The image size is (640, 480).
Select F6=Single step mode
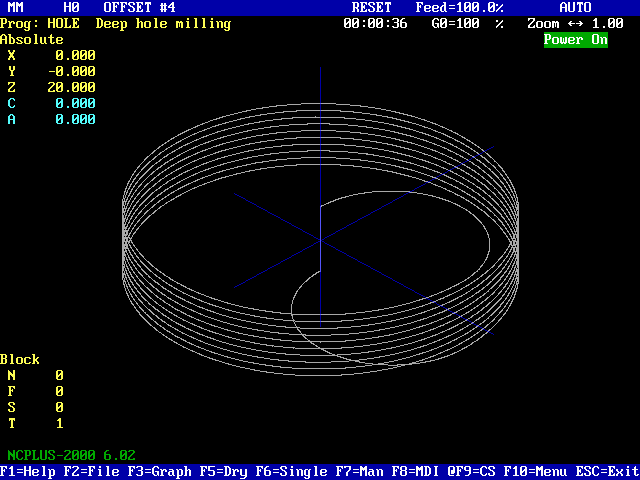point(291,472)
